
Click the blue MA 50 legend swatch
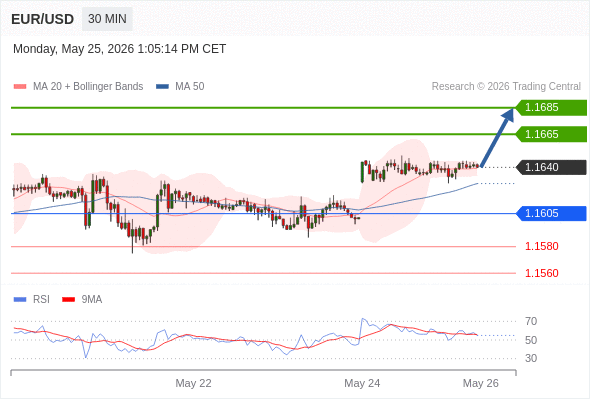click(x=162, y=87)
